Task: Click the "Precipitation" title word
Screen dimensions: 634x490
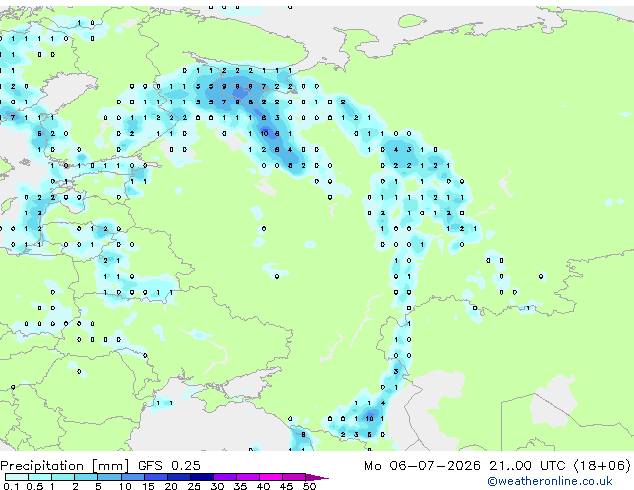Action: point(42,466)
